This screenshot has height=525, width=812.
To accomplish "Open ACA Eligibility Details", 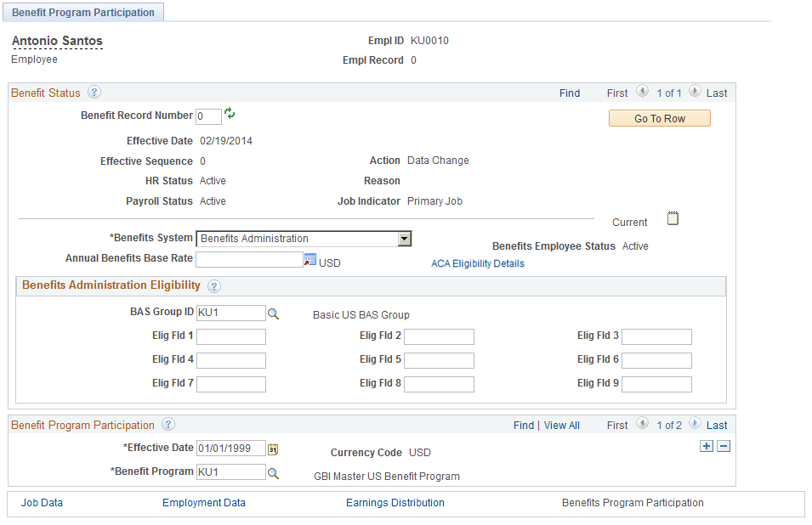I will (477, 263).
